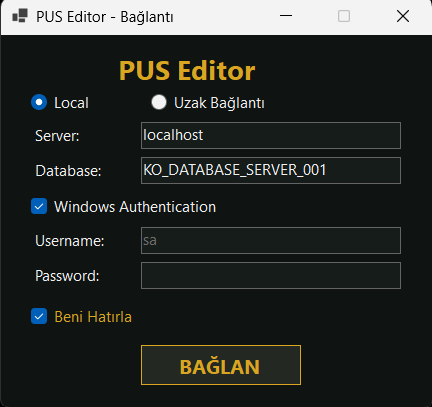Screen dimensions: 432x407
Task: Click the Database: label
Action: point(68,171)
